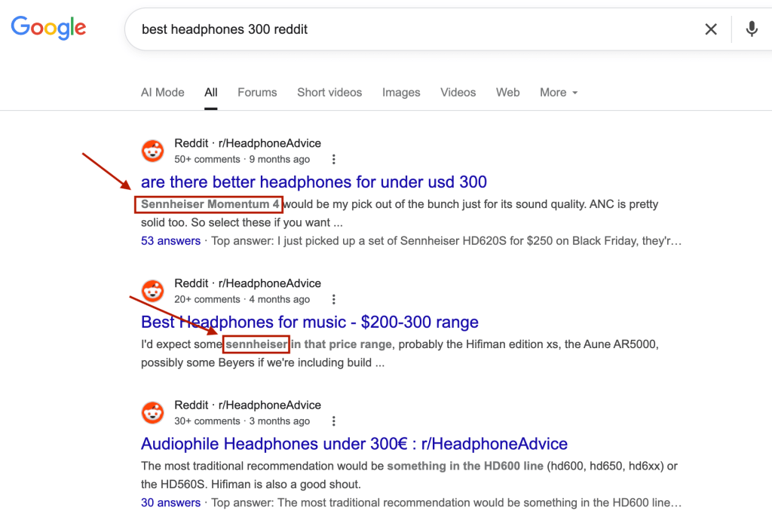Click the Google logo
This screenshot has height=532, width=772.
[x=48, y=28]
